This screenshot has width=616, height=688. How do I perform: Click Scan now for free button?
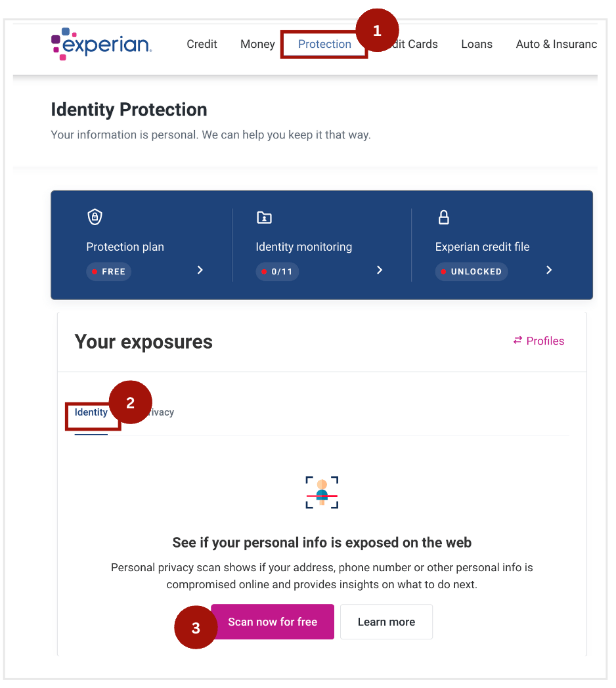tap(273, 622)
